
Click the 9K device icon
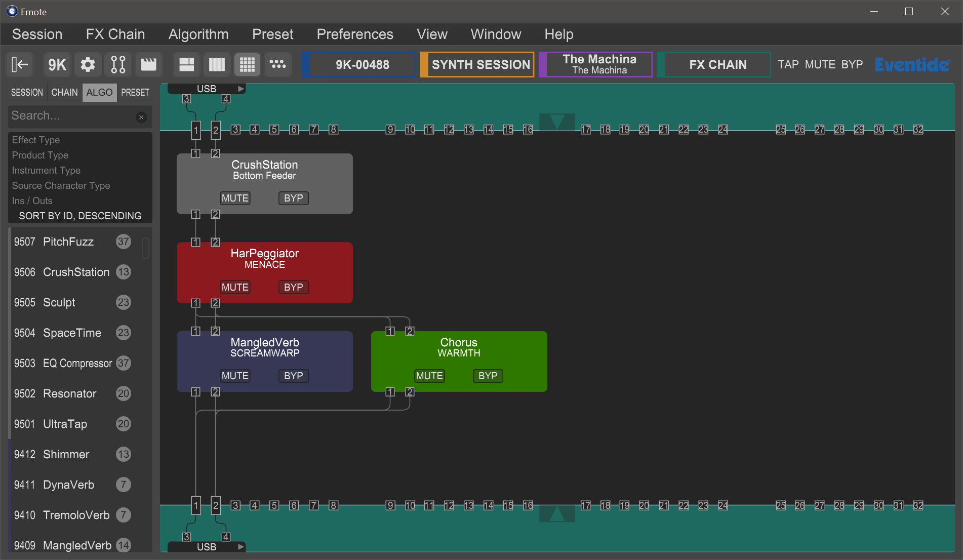click(57, 64)
